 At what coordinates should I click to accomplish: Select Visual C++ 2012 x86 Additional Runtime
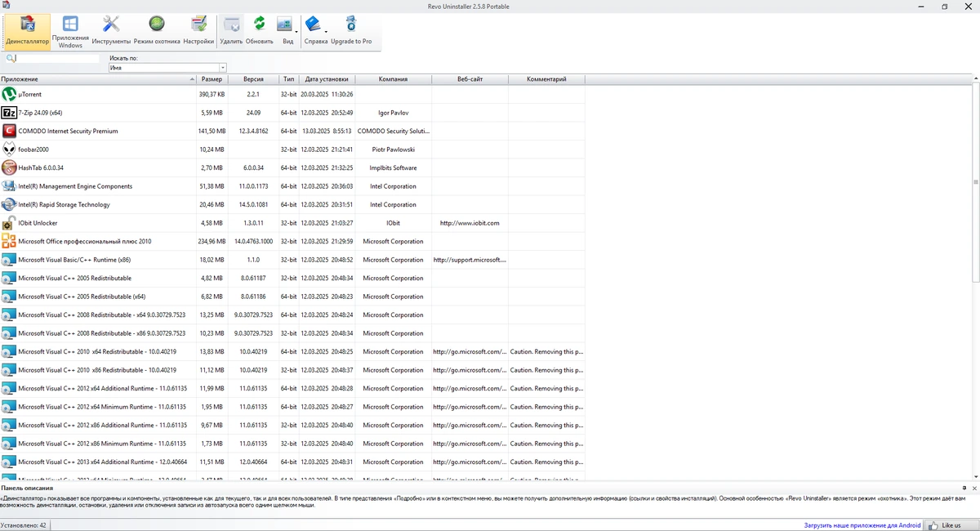pyautogui.click(x=292, y=426)
